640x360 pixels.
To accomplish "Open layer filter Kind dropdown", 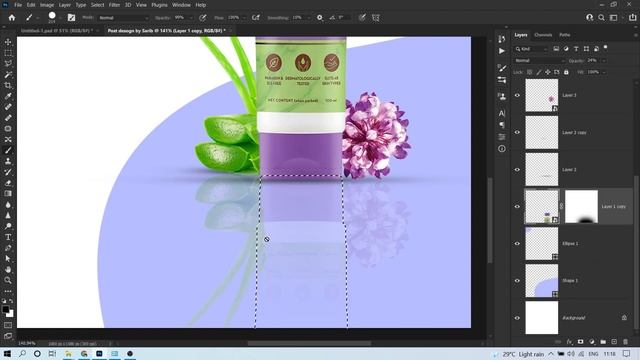I will [531, 49].
